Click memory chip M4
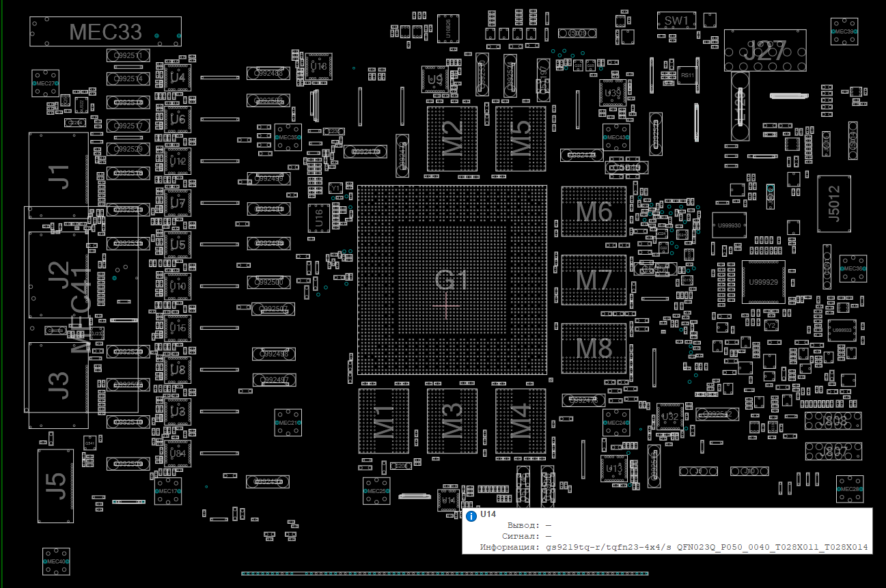 pos(521,421)
